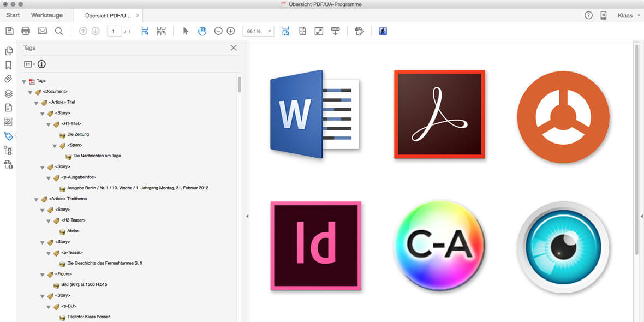Collapse the root Tags tree node
Screen dimensions: 644x322
click(x=24, y=81)
